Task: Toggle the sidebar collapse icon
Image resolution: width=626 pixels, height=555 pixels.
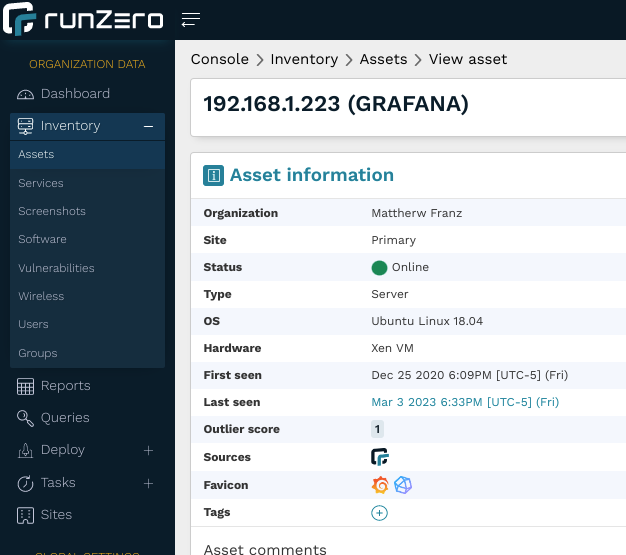Action: 190,19
